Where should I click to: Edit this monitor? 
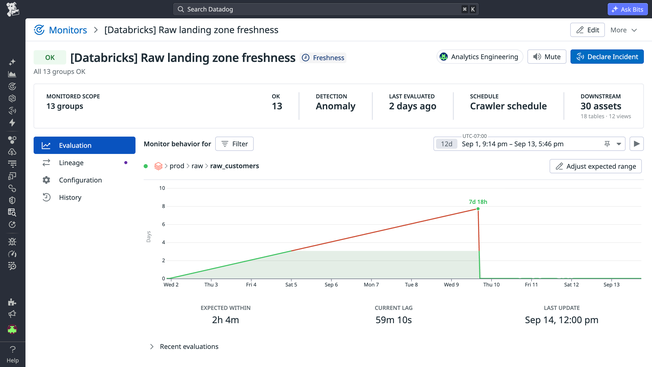587,30
